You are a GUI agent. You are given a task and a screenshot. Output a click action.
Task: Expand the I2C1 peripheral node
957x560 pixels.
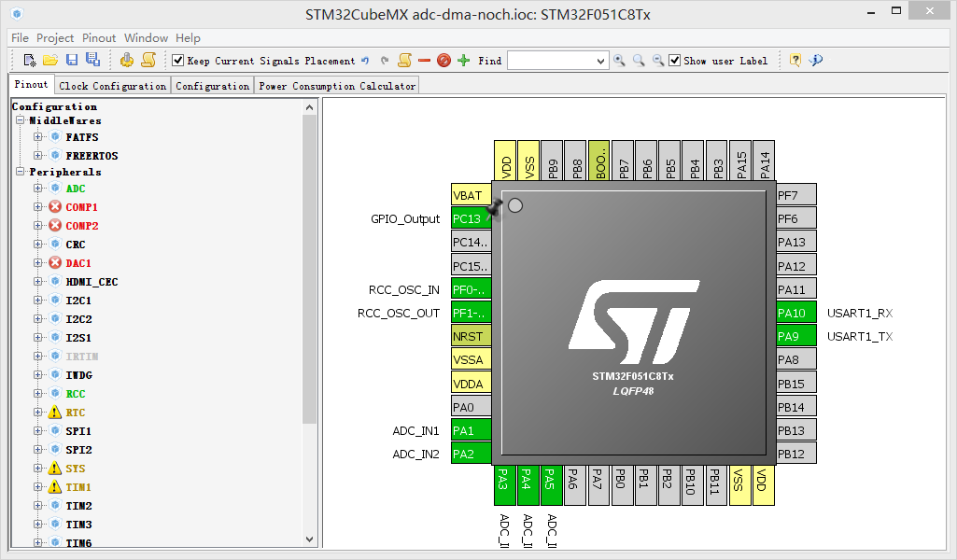(x=38, y=301)
